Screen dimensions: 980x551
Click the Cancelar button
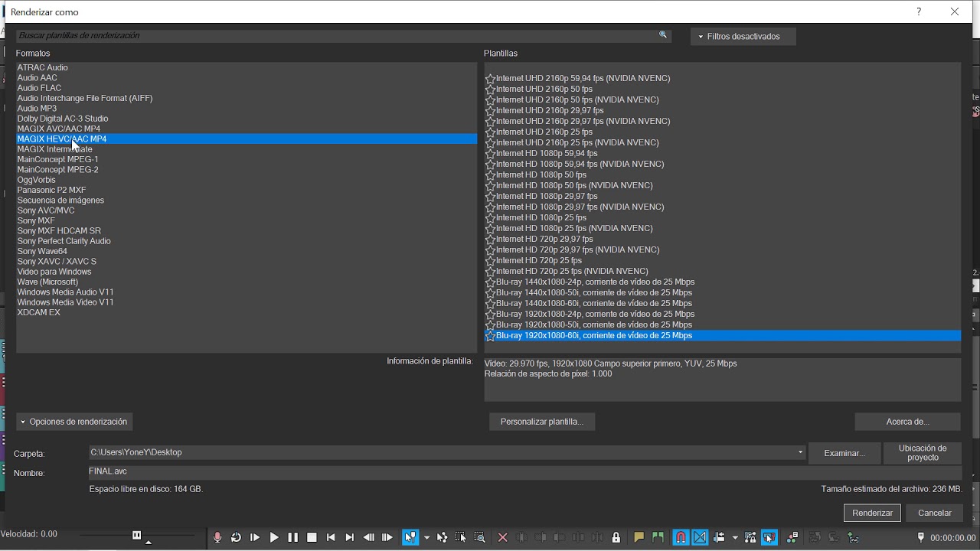[935, 513]
